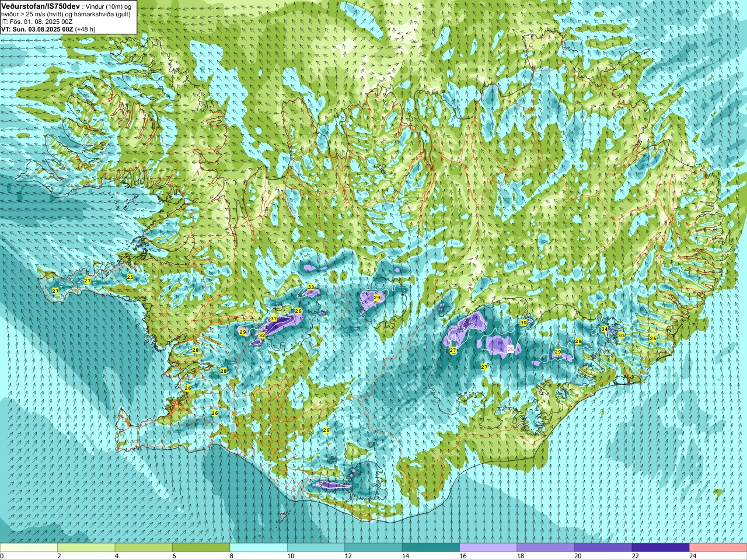Pick the 20–22 m/s violet legend swatch
The height and width of the screenshot is (560, 747).
[603, 548]
